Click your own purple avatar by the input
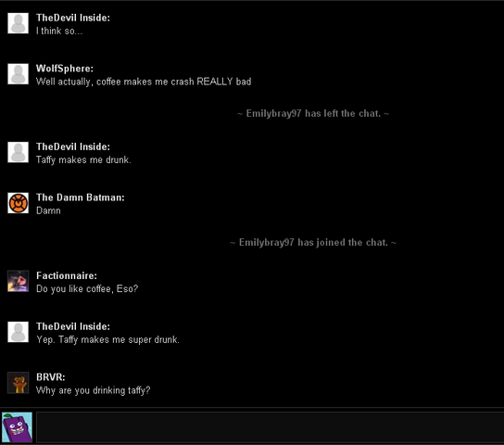Screen dimensions: 504x445 17,427
